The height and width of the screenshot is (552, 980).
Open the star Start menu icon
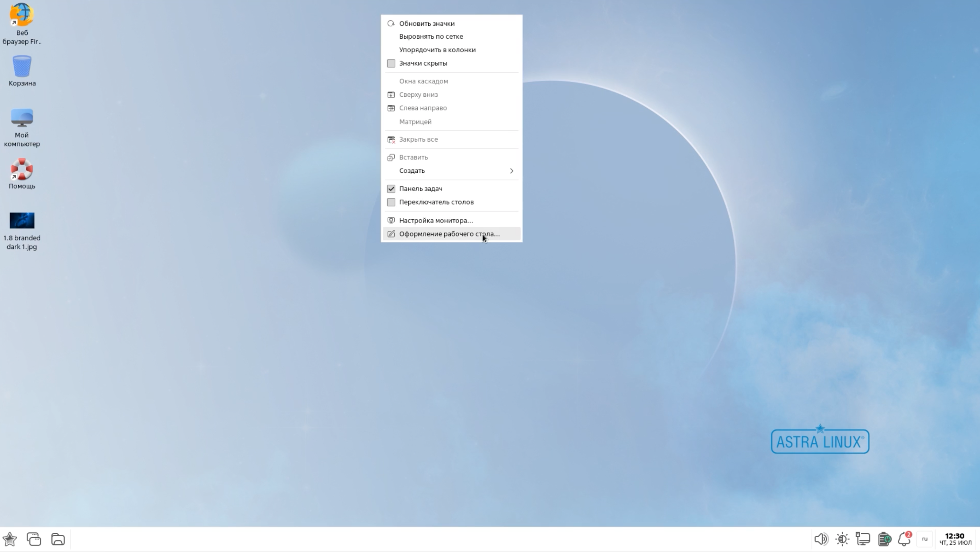point(10,539)
